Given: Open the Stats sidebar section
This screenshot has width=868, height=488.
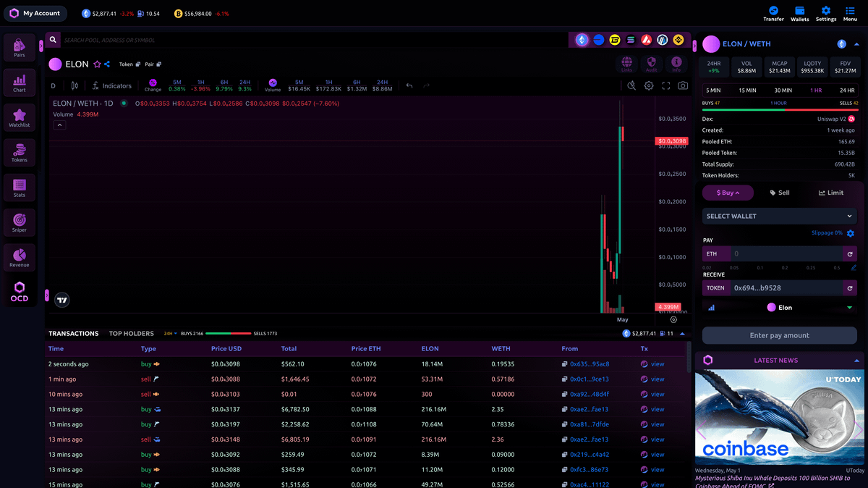Looking at the screenshot, I should point(20,188).
